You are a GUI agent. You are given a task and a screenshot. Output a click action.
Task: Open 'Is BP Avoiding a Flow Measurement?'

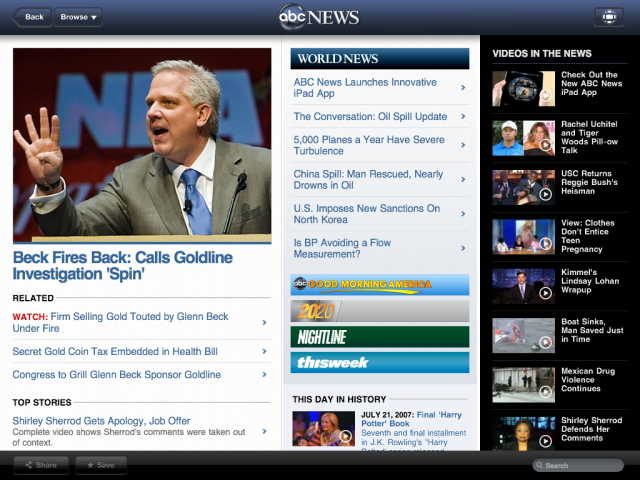(342, 248)
